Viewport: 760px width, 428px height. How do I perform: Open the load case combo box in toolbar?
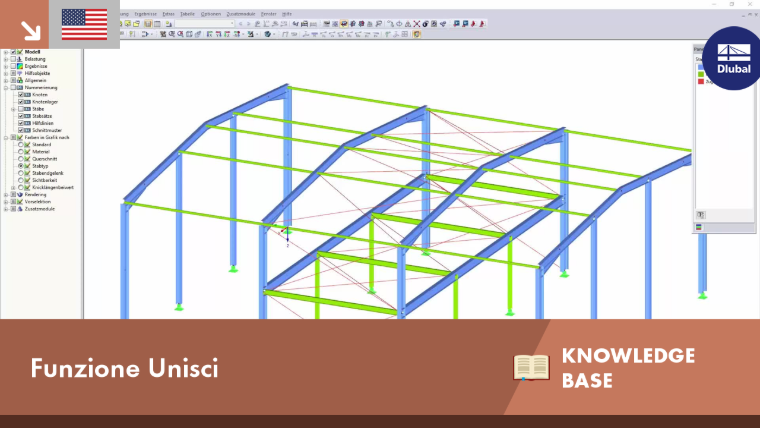point(205,24)
